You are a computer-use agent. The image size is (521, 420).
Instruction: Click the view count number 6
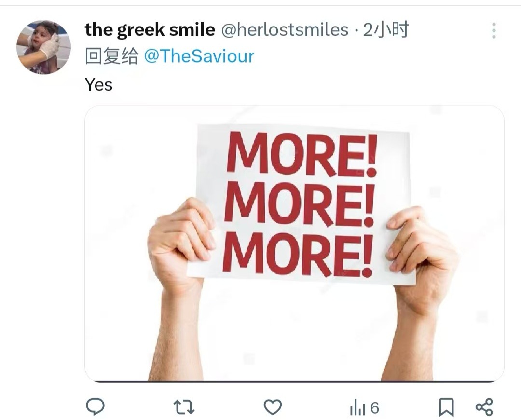point(374,408)
